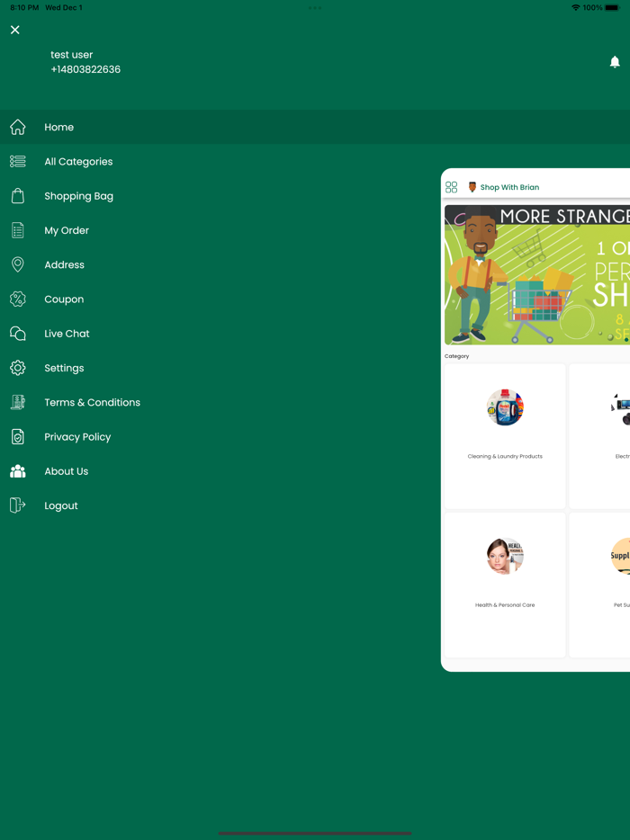
Task: Open Live Chat menu item
Action: (67, 334)
